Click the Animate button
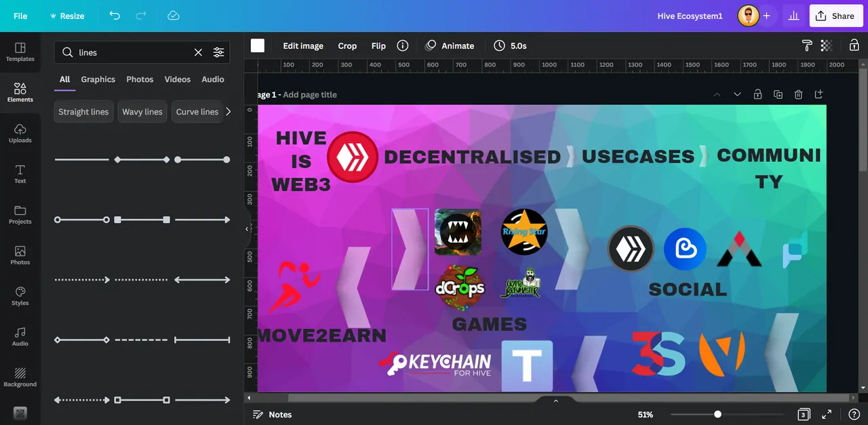 pyautogui.click(x=450, y=45)
